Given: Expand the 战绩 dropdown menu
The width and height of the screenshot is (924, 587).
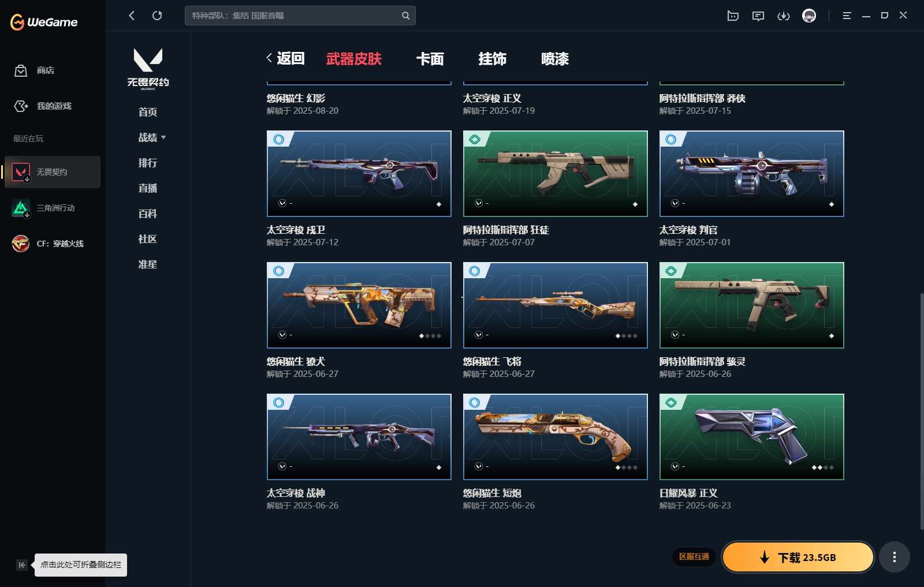Looking at the screenshot, I should (152, 137).
